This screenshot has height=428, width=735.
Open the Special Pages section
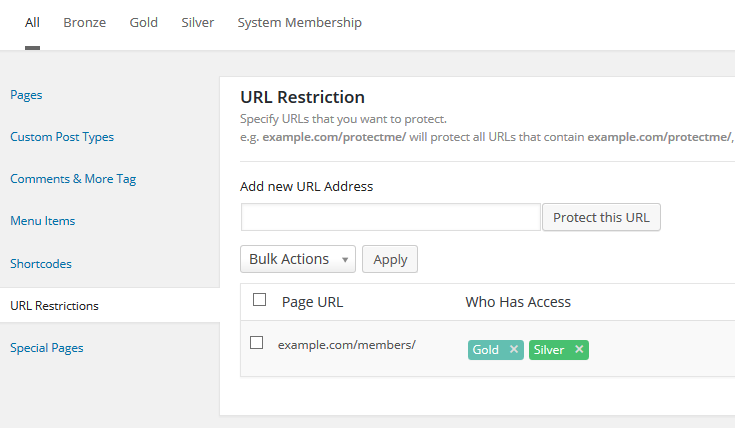47,348
